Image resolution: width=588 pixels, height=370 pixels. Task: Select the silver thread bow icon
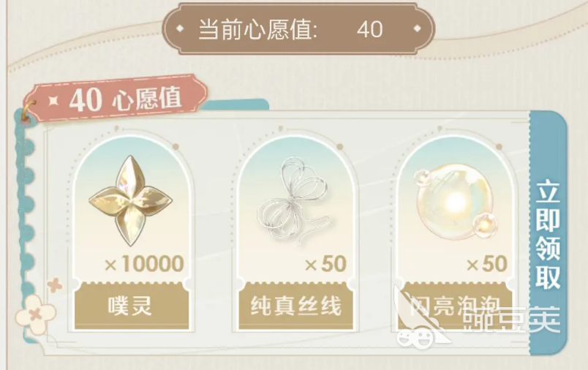[x=293, y=200]
